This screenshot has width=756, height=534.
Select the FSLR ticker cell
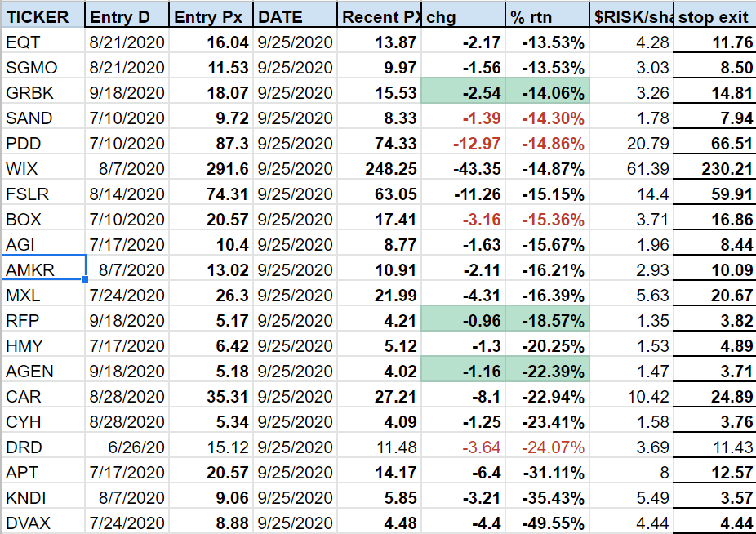(43, 194)
